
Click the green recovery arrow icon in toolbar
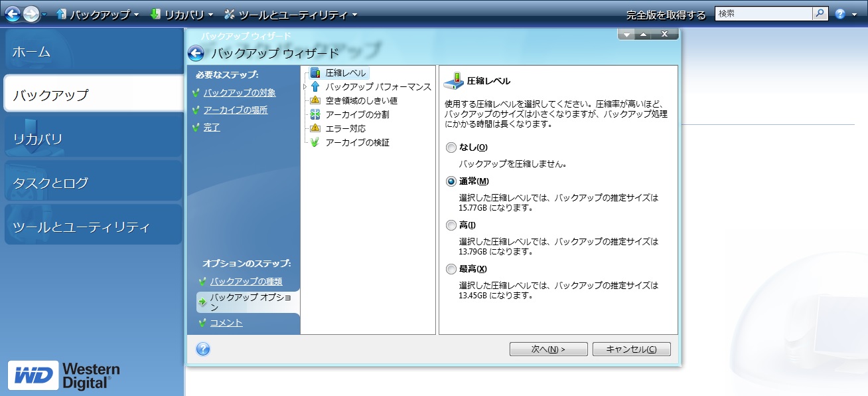coord(155,14)
